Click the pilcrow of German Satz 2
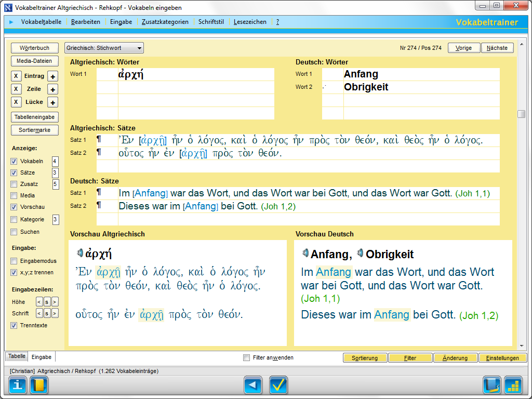The height and width of the screenshot is (399, 532). (x=99, y=205)
